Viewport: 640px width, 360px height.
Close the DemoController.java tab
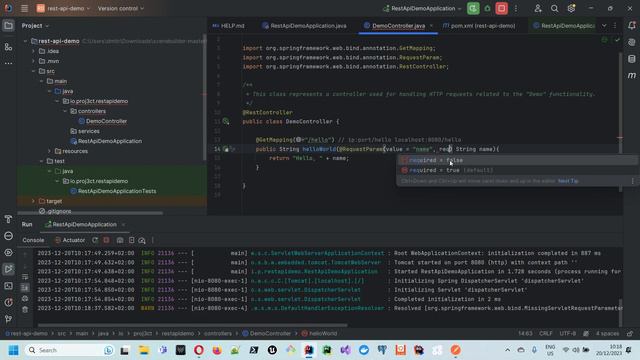(x=431, y=26)
